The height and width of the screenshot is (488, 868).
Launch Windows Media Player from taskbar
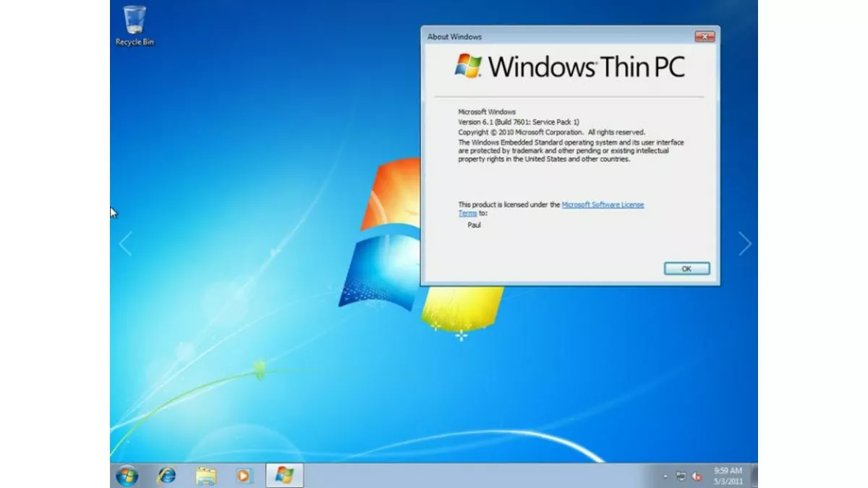click(x=245, y=475)
